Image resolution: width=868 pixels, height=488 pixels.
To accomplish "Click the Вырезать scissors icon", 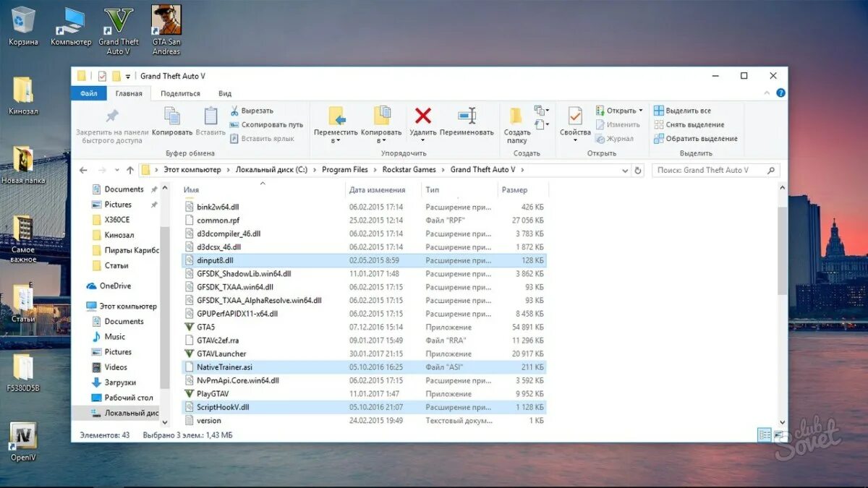I will [x=235, y=111].
